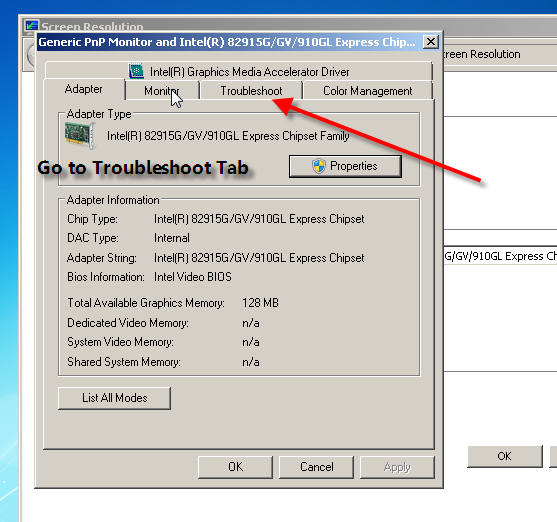The image size is (557, 522).
Task: Click the 'System Video Memory:' label
Action: [x=120, y=342]
